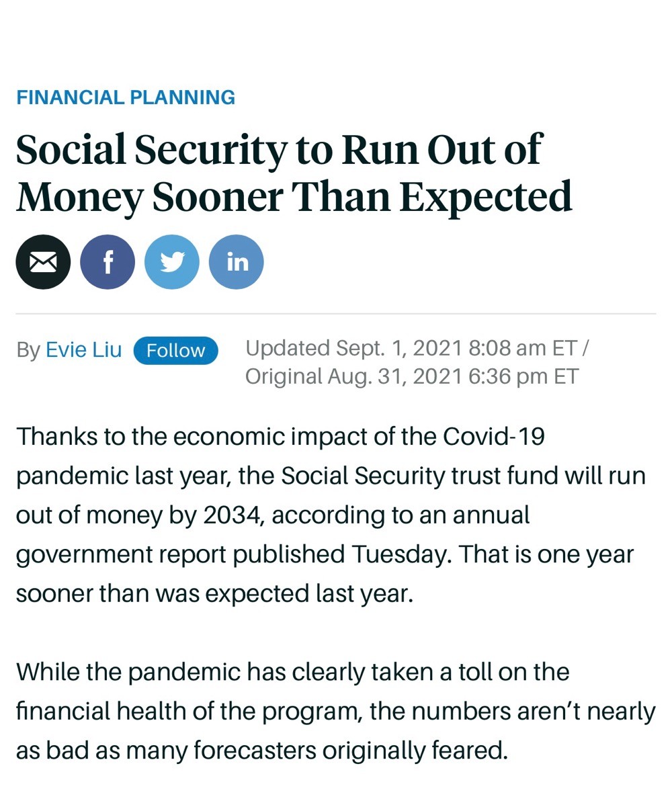Screen dimensions: 672x807
Task: Click the word 'forecasters' in the last paragraph
Action: pos(255,751)
